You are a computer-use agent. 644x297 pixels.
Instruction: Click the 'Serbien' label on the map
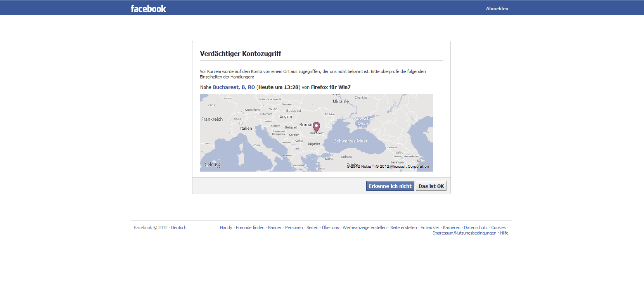(294, 135)
